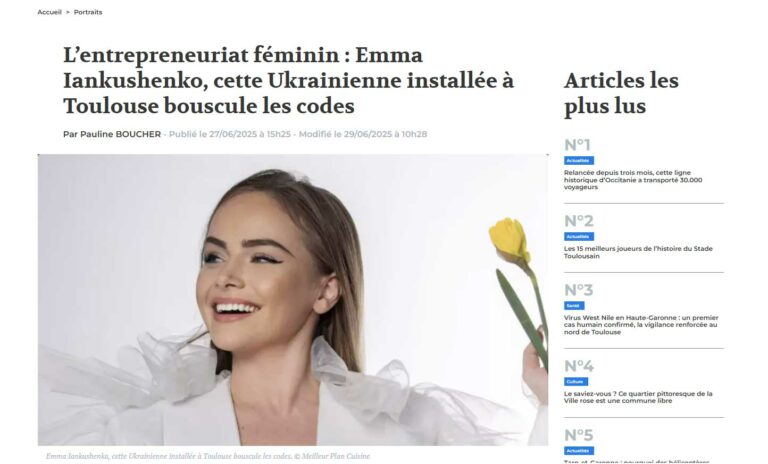Click the Actualités tag under N°5
The width and height of the screenshot is (768, 464).
click(x=578, y=451)
